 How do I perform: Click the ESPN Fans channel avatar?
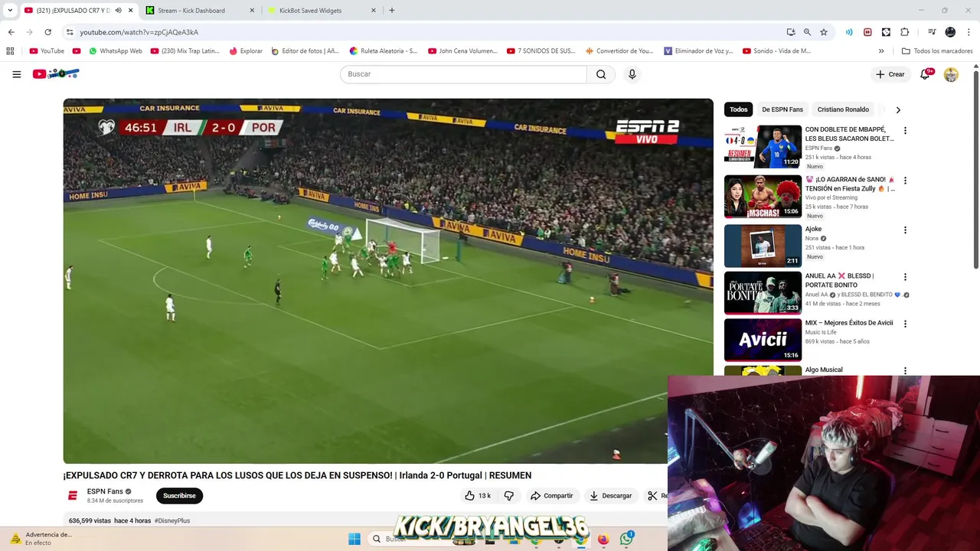click(x=73, y=496)
